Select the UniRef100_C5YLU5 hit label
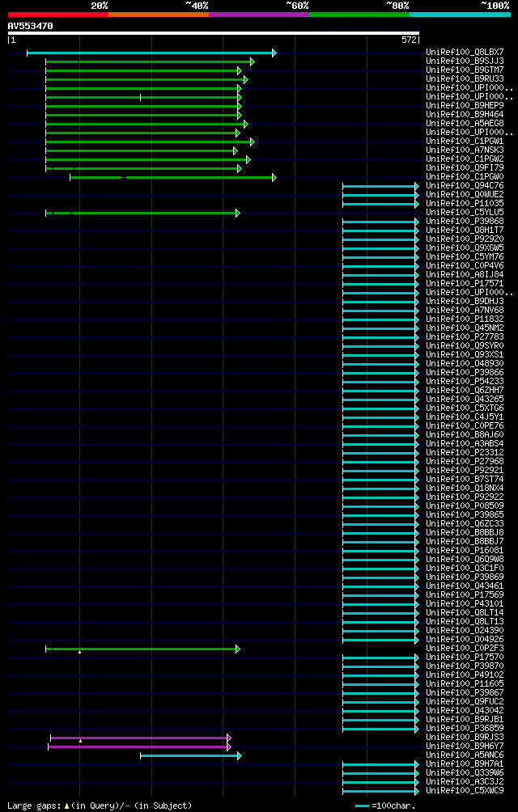Viewport: 518px width, 812px height. pos(465,212)
